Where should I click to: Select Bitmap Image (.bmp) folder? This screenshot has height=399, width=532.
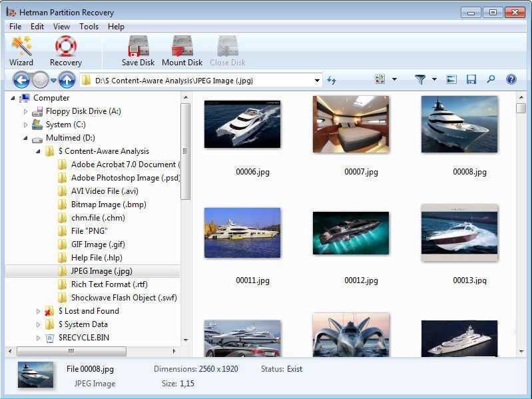coord(102,204)
